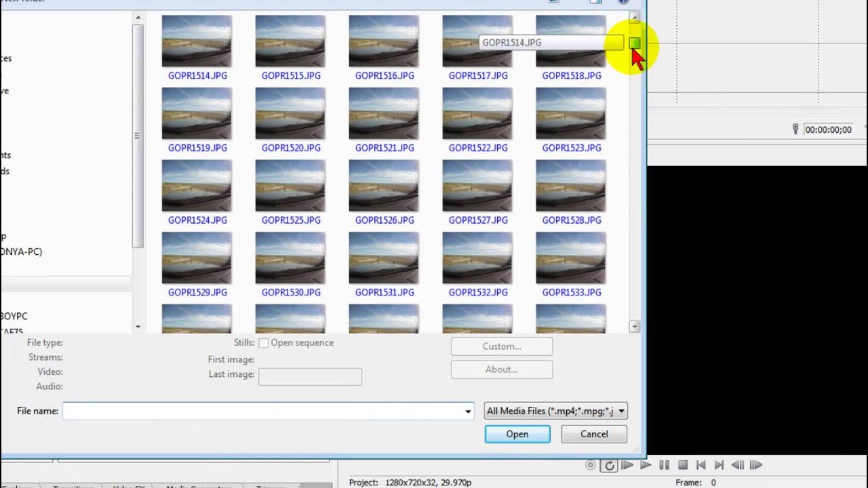Click the microphone icon beside the timecode

pos(795,129)
